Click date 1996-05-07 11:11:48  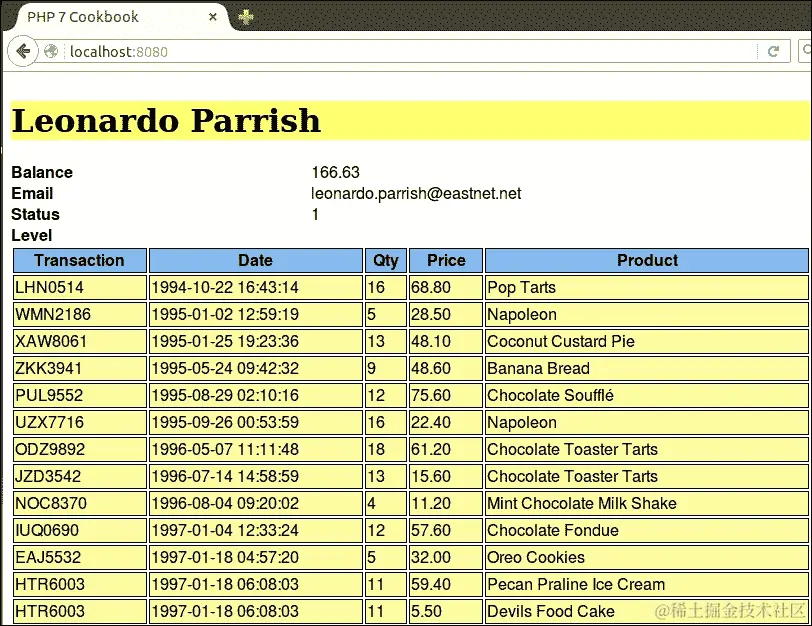(x=256, y=449)
